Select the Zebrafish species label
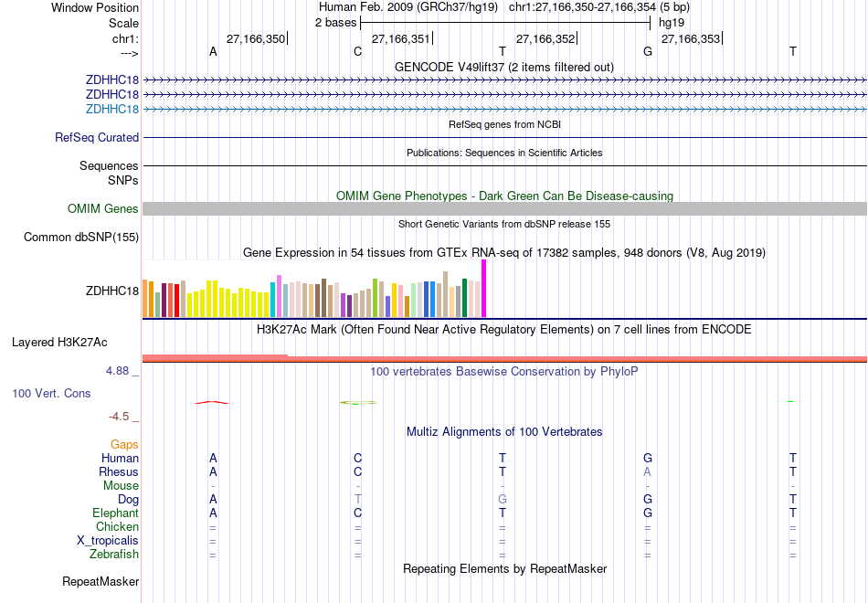The height and width of the screenshot is (603, 868). coord(114,554)
